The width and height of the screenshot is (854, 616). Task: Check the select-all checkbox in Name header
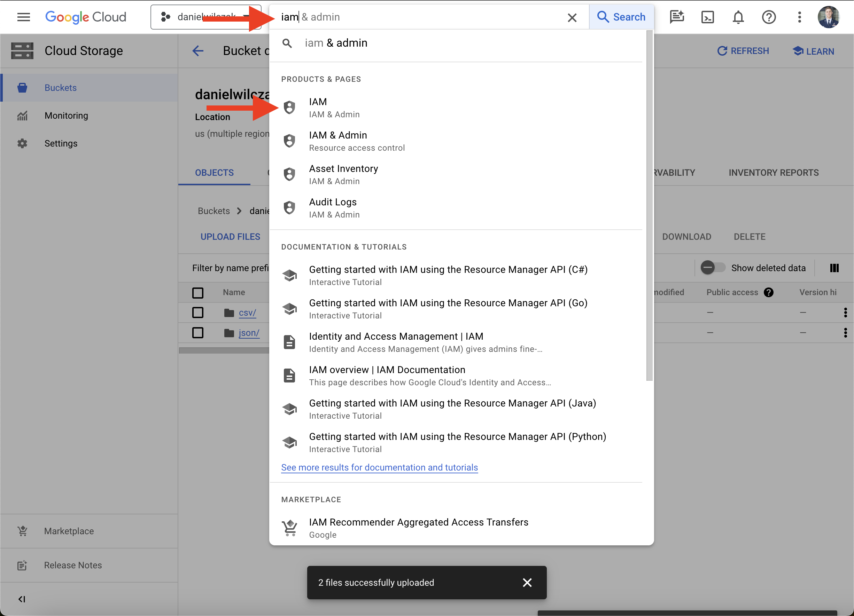coord(198,292)
